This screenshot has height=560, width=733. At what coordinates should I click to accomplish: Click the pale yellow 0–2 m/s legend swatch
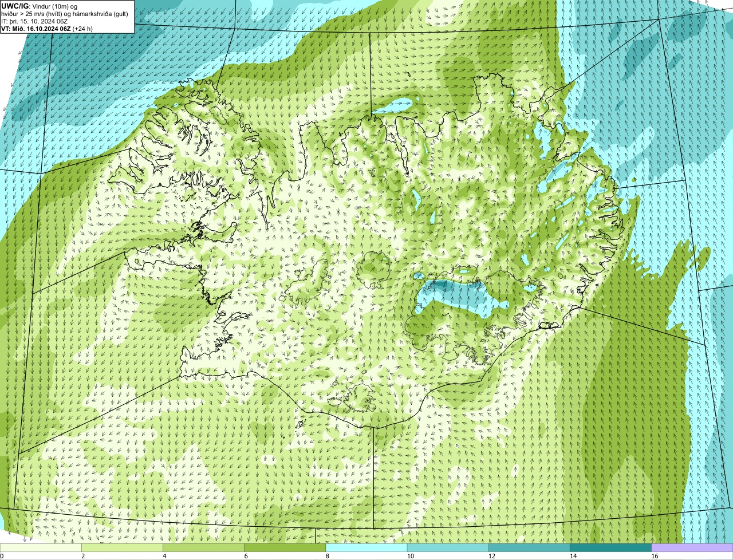pyautogui.click(x=41, y=547)
